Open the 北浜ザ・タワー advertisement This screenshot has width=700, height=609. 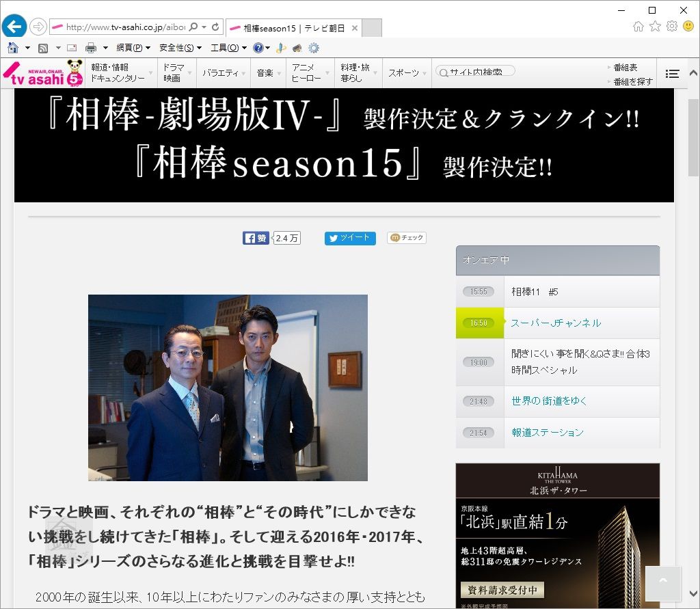click(558, 536)
